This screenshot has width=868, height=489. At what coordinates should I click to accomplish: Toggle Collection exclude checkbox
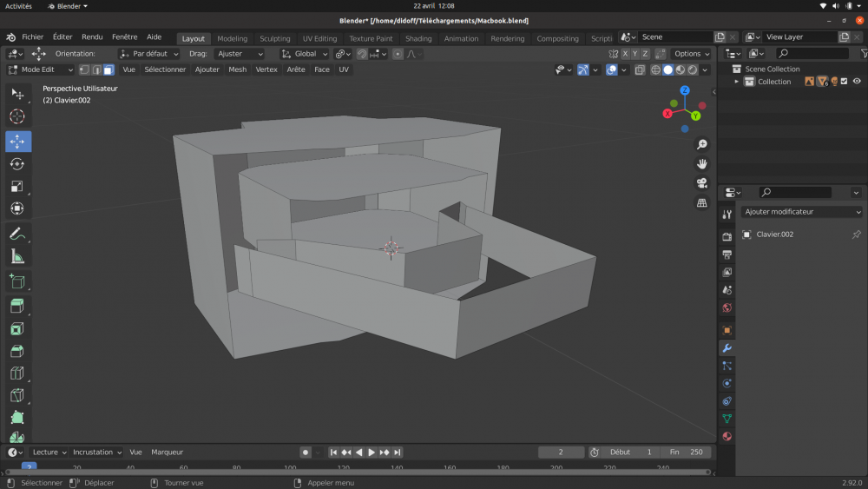(845, 82)
